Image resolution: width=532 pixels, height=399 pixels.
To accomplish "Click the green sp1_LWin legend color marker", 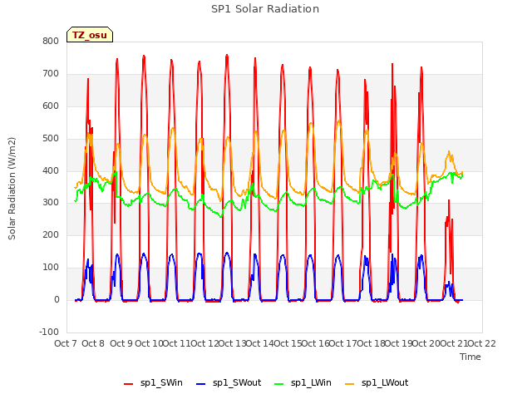I will (x=278, y=384).
